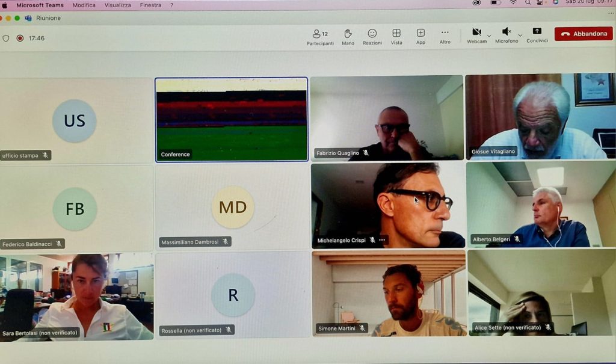The width and height of the screenshot is (616, 364).
Task: Open the App add icon
Action: click(x=420, y=32)
